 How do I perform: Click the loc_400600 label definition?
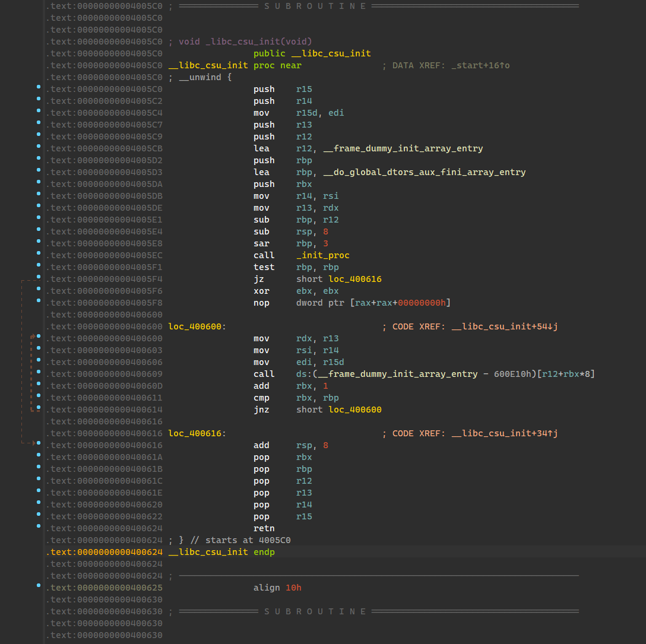click(197, 326)
